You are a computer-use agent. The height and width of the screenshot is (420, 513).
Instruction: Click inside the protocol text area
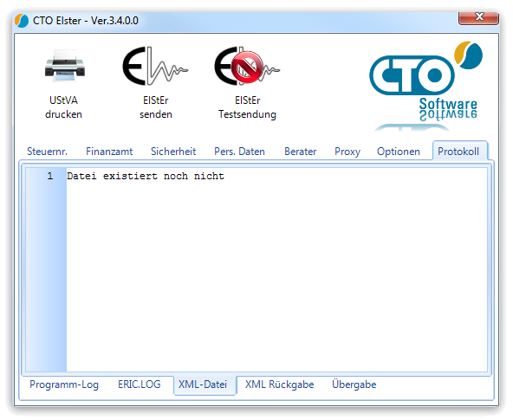[x=276, y=269]
